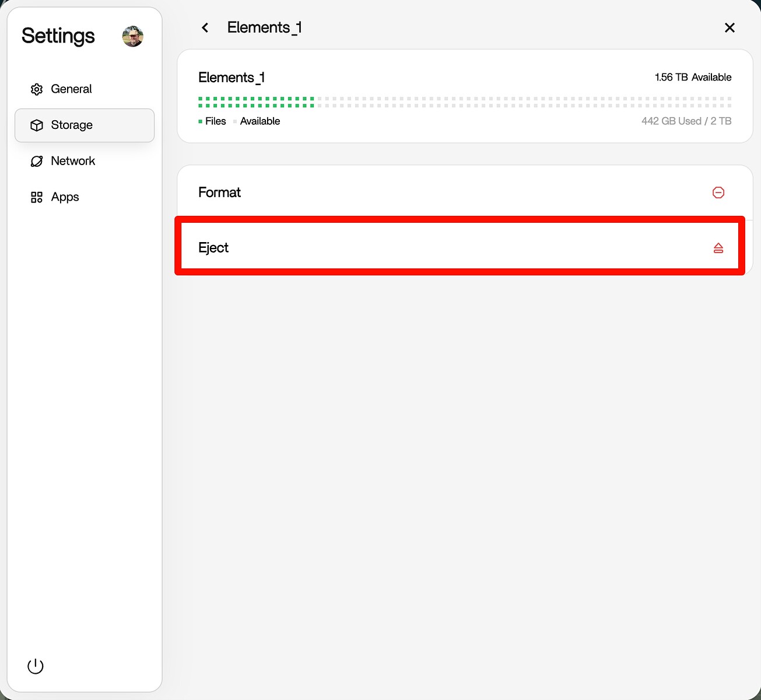Open the Apps settings section

[x=65, y=197]
